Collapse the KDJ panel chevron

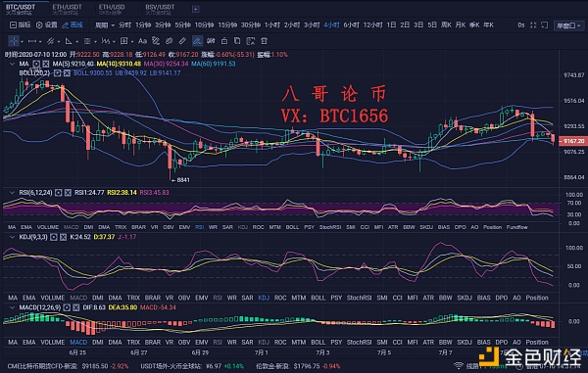tap(12, 237)
